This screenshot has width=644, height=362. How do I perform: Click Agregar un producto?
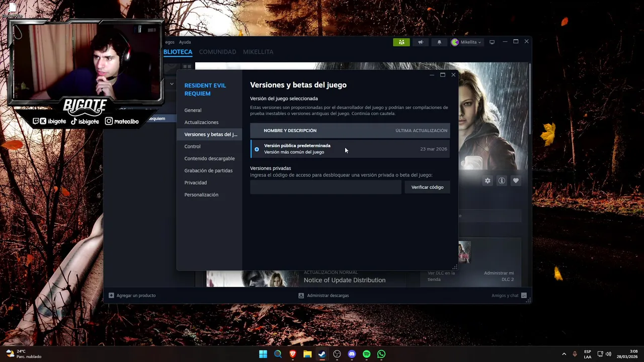click(132, 296)
